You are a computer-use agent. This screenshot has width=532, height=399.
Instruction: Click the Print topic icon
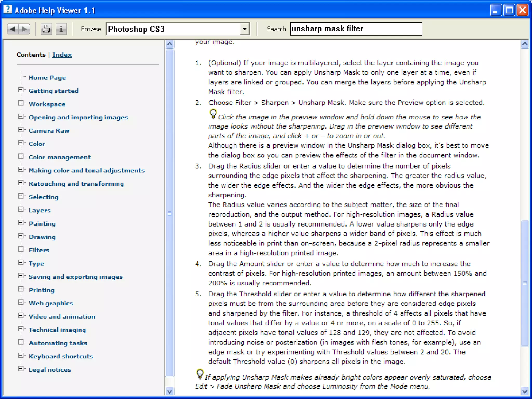[46, 29]
